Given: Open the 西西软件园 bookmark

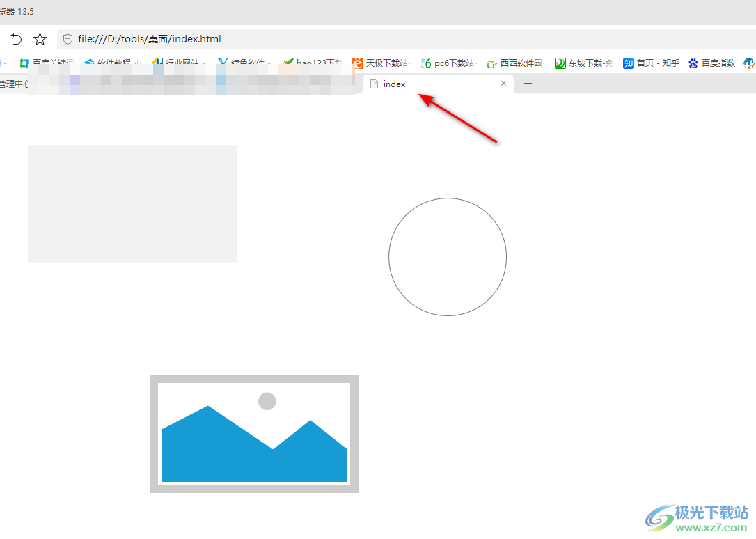Looking at the screenshot, I should pos(514,63).
